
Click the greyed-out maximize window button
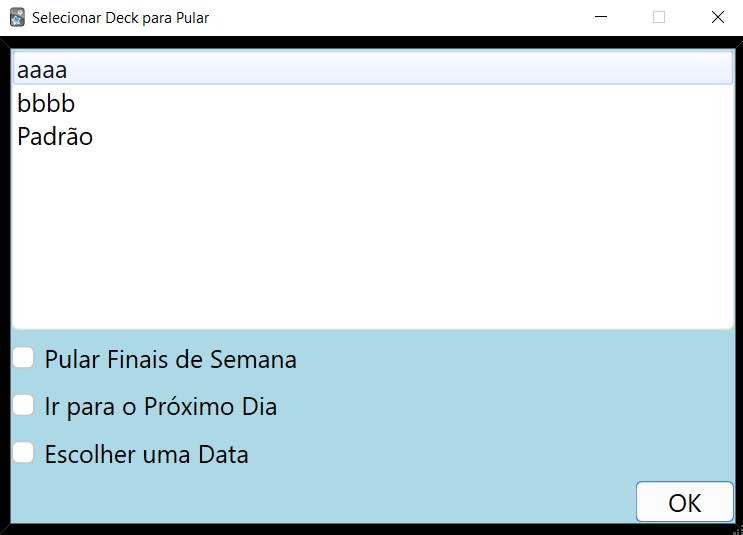[x=659, y=17]
